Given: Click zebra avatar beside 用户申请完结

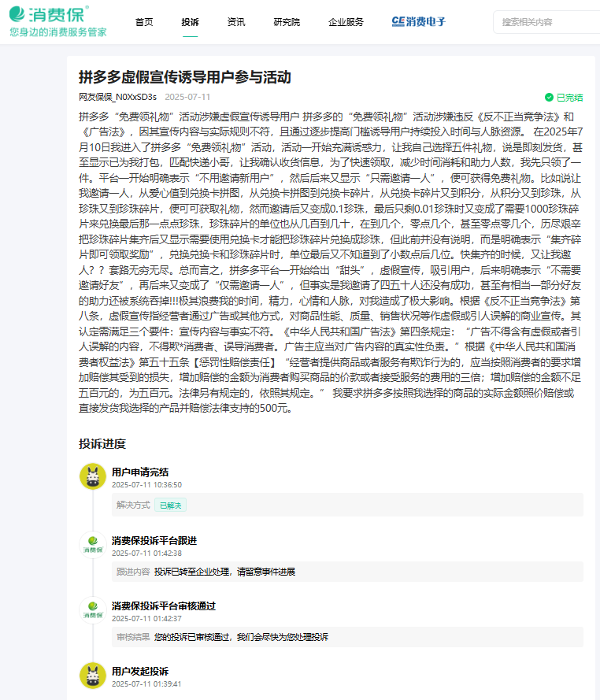Looking at the screenshot, I should 93,476.
